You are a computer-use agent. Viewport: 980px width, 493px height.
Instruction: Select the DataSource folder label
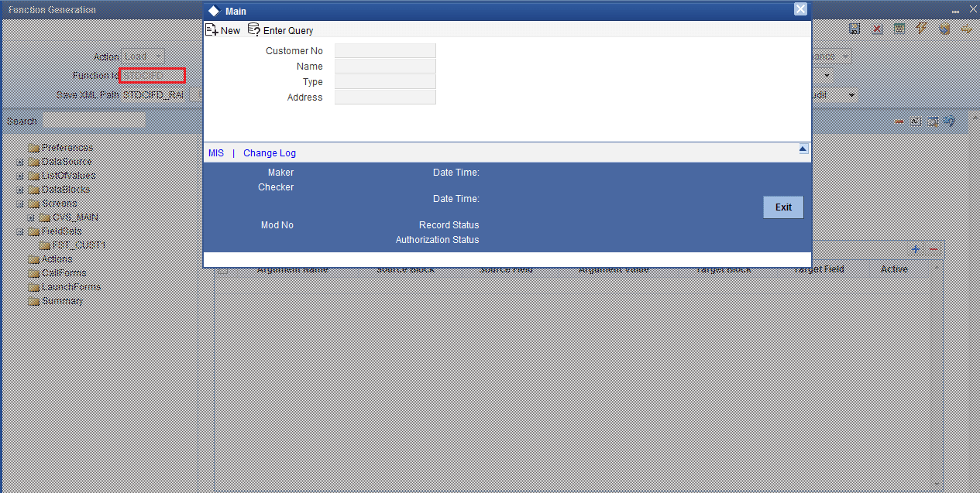coord(67,162)
